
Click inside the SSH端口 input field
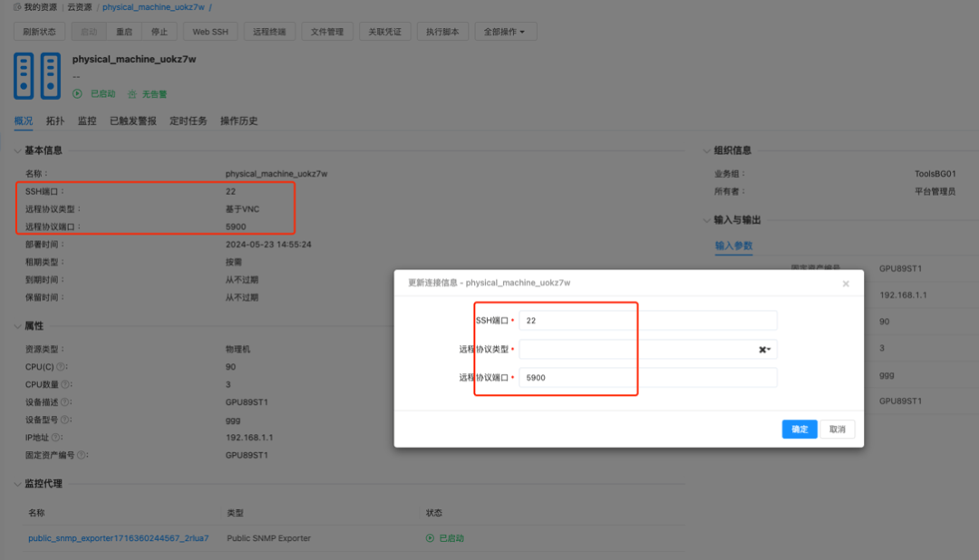point(635,320)
